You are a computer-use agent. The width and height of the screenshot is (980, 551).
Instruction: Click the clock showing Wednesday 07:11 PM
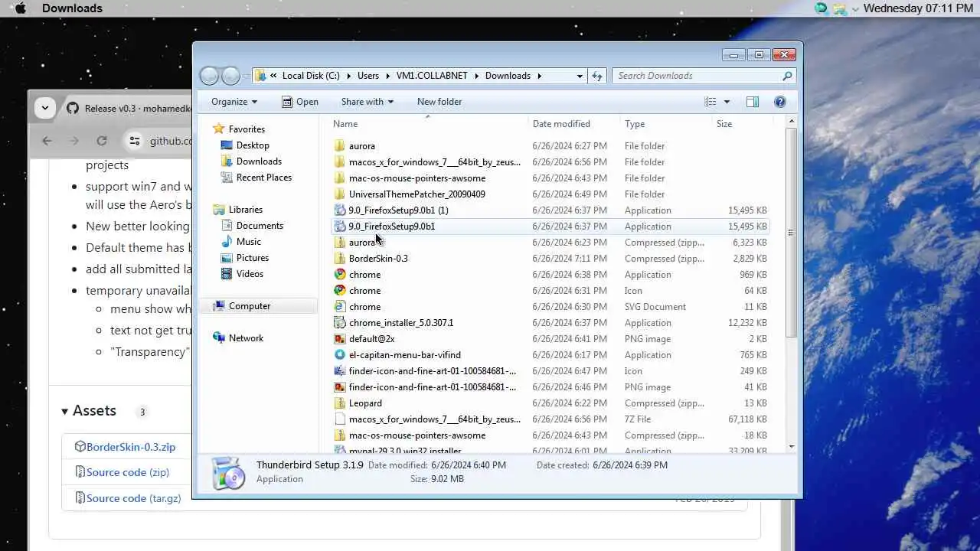918,8
